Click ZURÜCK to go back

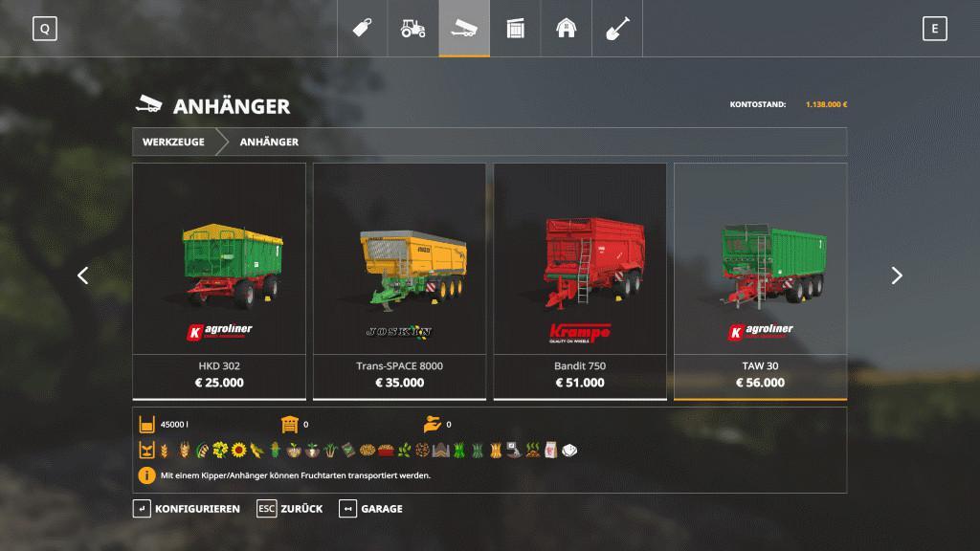coord(290,509)
